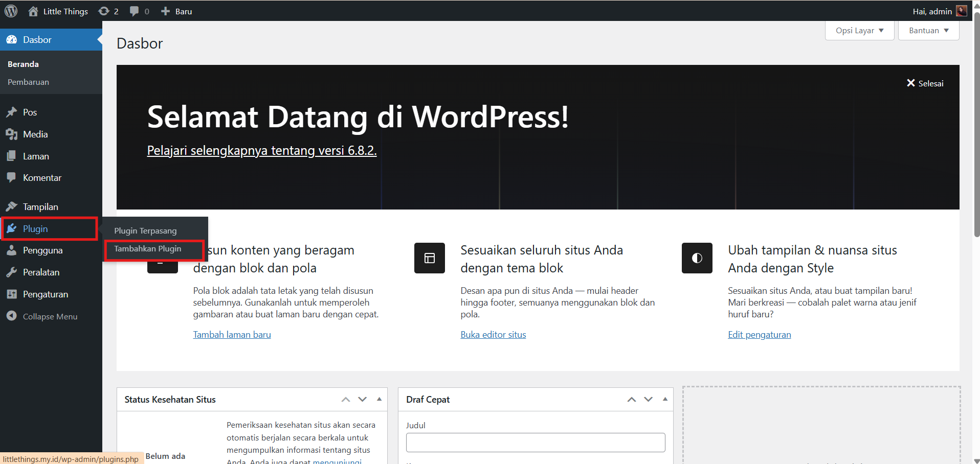Click the Judul field in Draf Cepat
The height and width of the screenshot is (464, 980).
pos(535,442)
